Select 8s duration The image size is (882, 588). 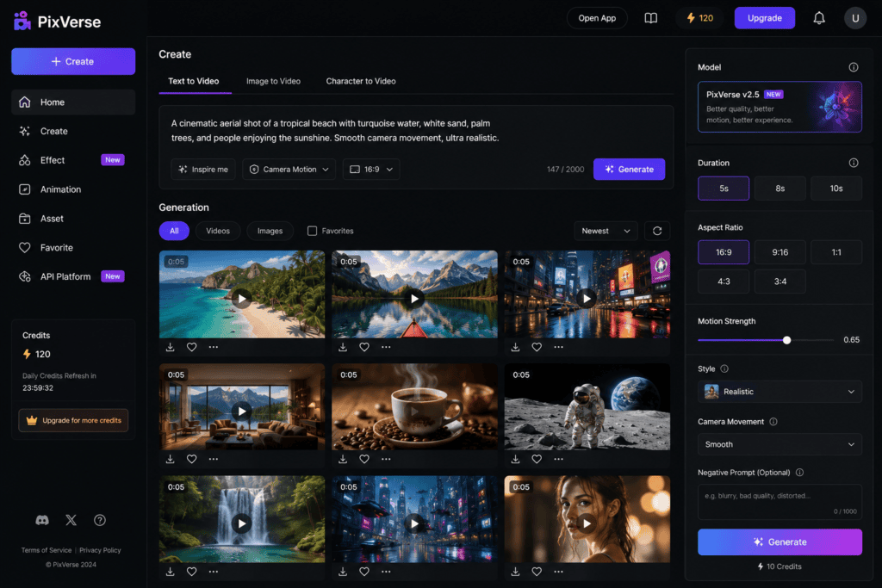[x=780, y=189]
